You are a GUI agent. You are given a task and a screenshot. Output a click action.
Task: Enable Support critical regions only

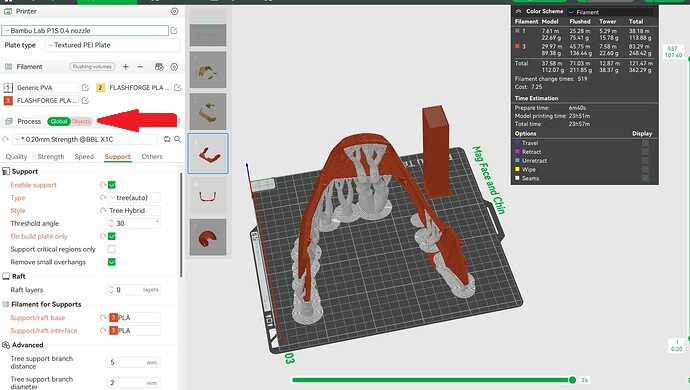tap(112, 249)
